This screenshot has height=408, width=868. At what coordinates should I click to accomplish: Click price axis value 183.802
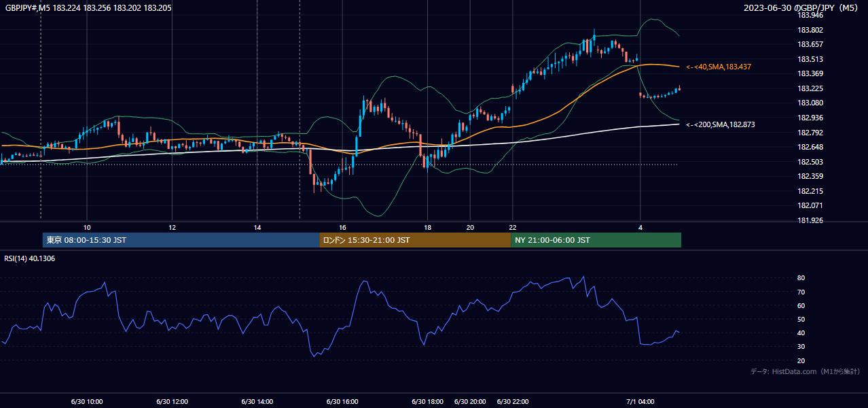tap(810, 30)
